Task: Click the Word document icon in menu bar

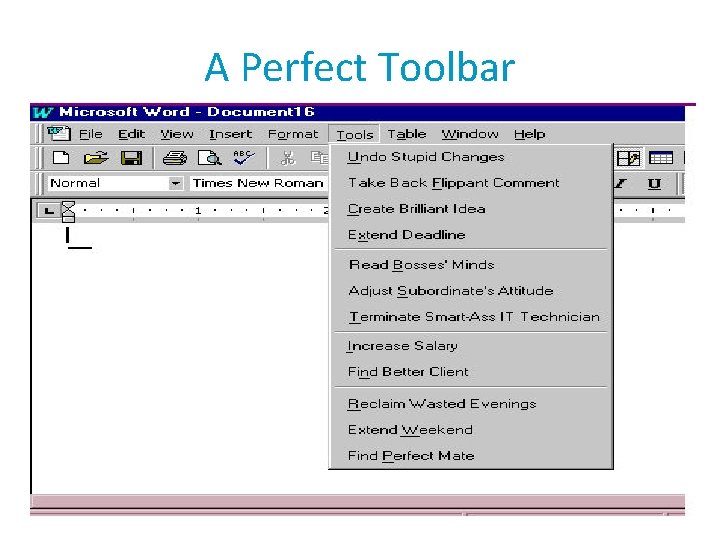Action: [59, 134]
